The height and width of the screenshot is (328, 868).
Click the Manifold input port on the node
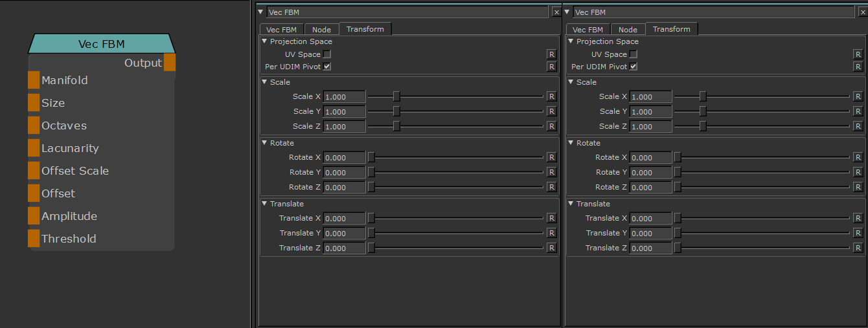point(34,80)
